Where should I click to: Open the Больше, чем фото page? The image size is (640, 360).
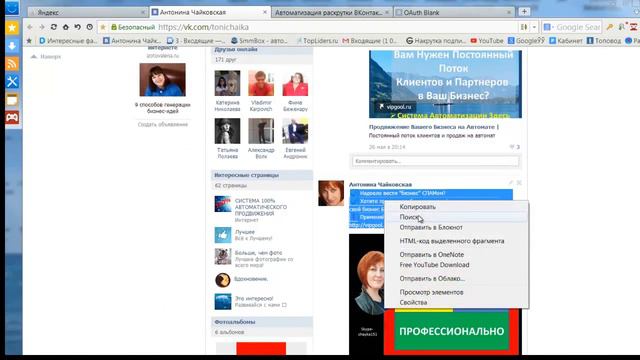258,253
